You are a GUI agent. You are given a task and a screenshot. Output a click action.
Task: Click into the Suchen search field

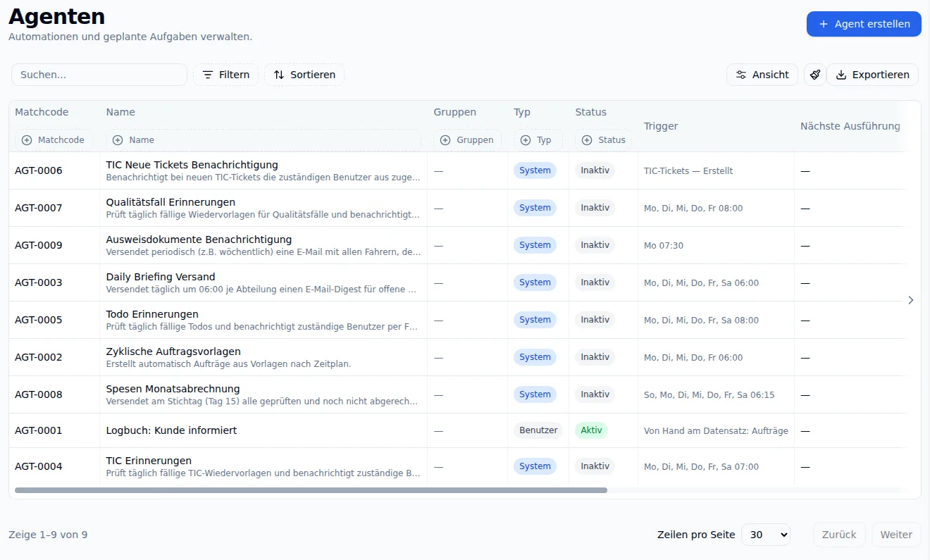[99, 75]
